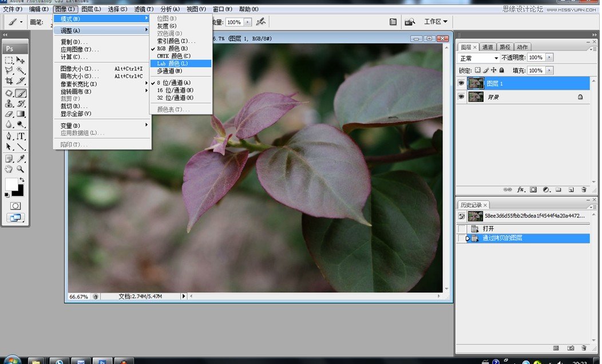This screenshot has height=364, width=602.
Task: Open the status bar info arrow
Action: pos(184,296)
